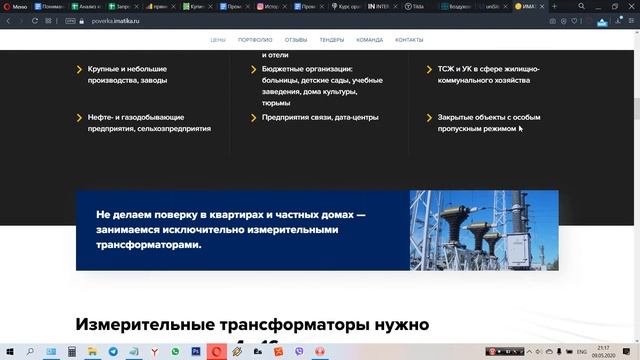Click the page vertical scrollbar thumb
The height and width of the screenshot is (360, 640).
(637, 108)
